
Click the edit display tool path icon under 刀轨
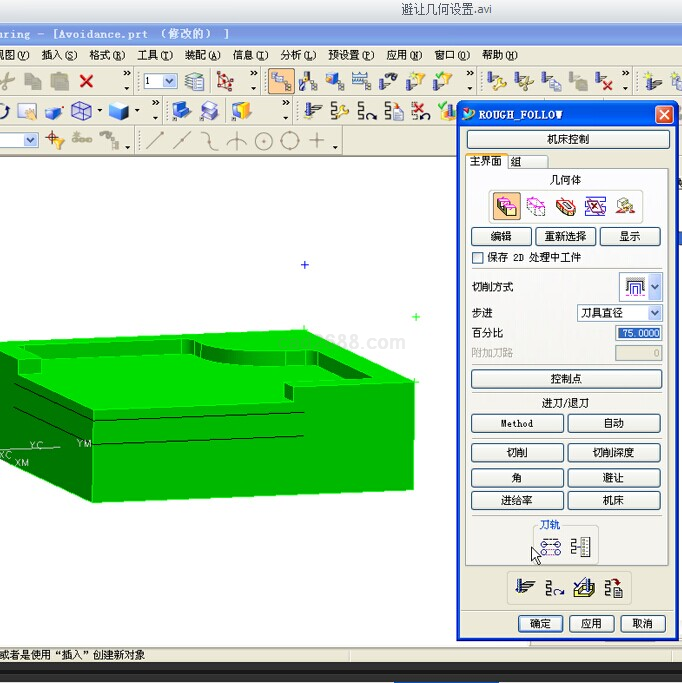click(x=550, y=547)
